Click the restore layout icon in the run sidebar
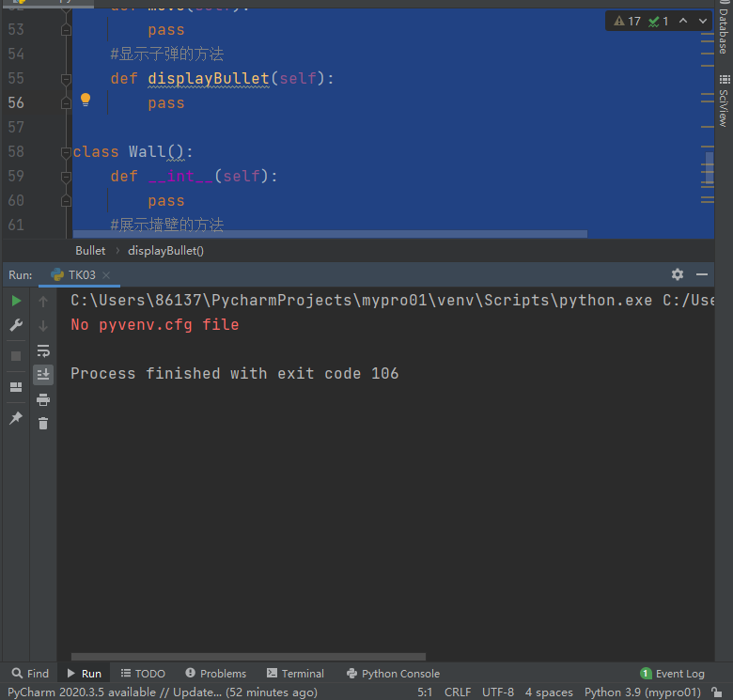Image resolution: width=733 pixels, height=700 pixels. point(16,387)
